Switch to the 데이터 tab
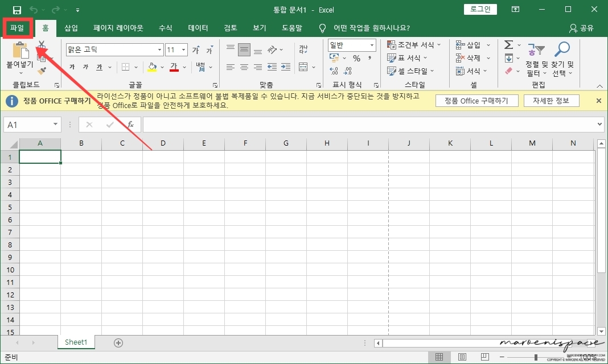 click(x=198, y=28)
